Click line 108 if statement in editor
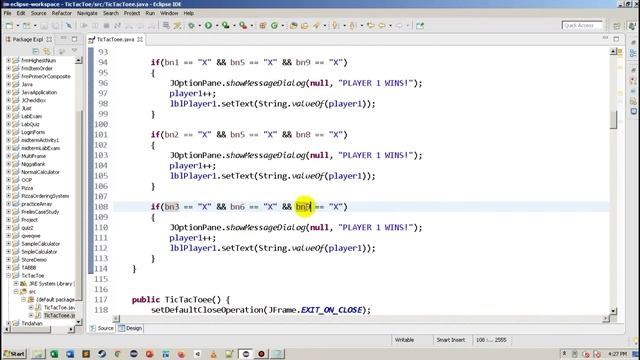Viewport: 640px width, 360px height. point(249,207)
